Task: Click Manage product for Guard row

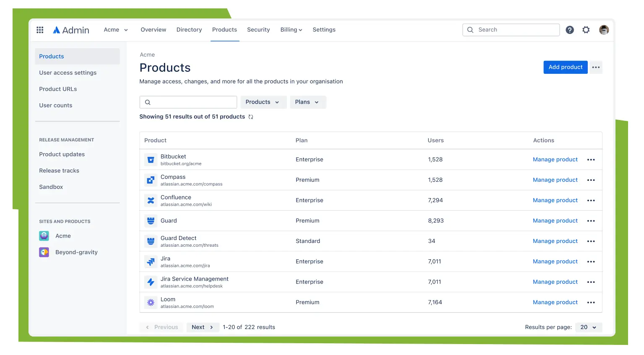Action: (x=555, y=221)
